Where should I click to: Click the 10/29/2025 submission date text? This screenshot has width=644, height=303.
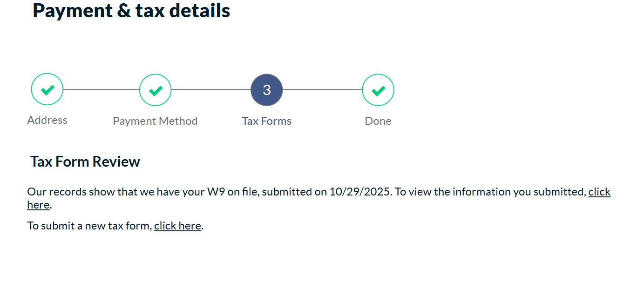pos(359,192)
